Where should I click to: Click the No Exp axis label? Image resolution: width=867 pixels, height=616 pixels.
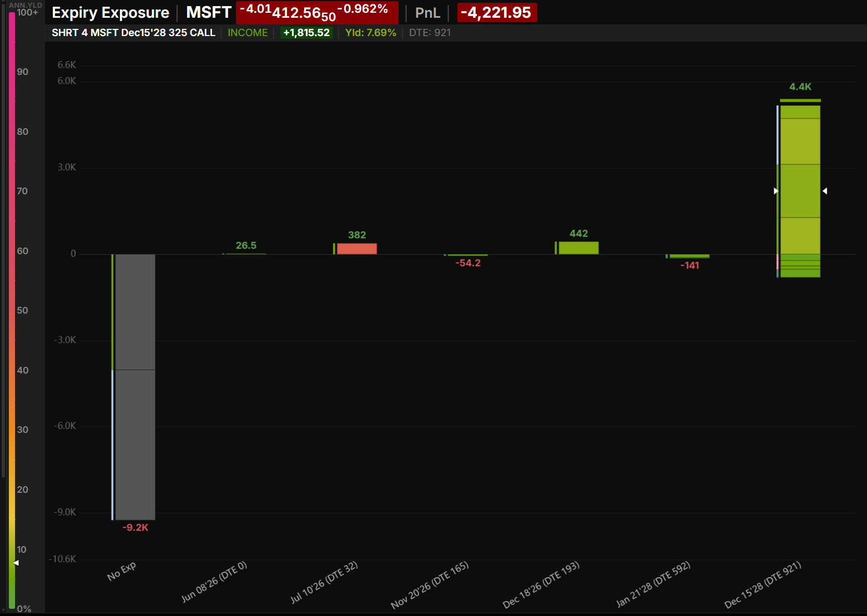122,572
